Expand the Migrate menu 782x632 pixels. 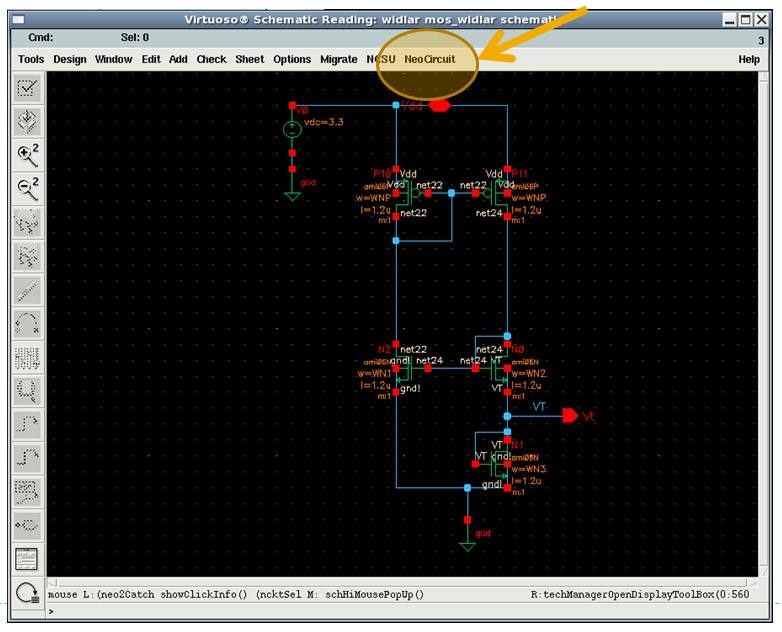[338, 59]
